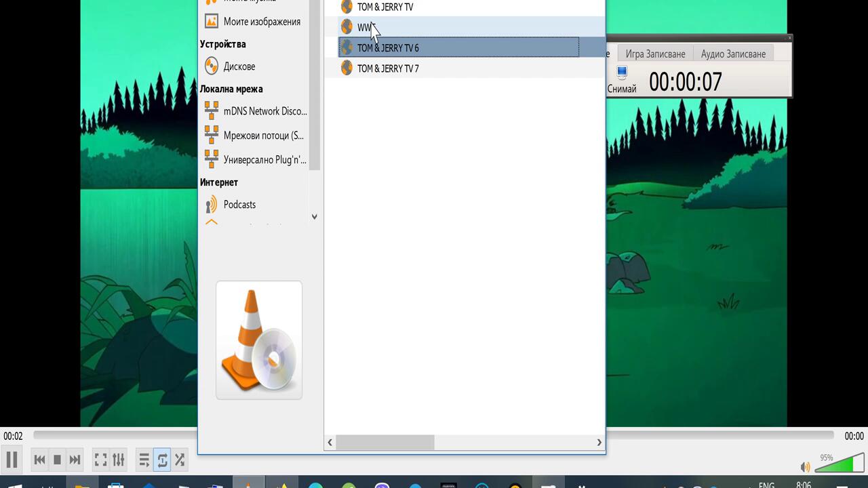The width and height of the screenshot is (868, 488).
Task: Open the extended settings equalizer icon
Action: click(119, 460)
